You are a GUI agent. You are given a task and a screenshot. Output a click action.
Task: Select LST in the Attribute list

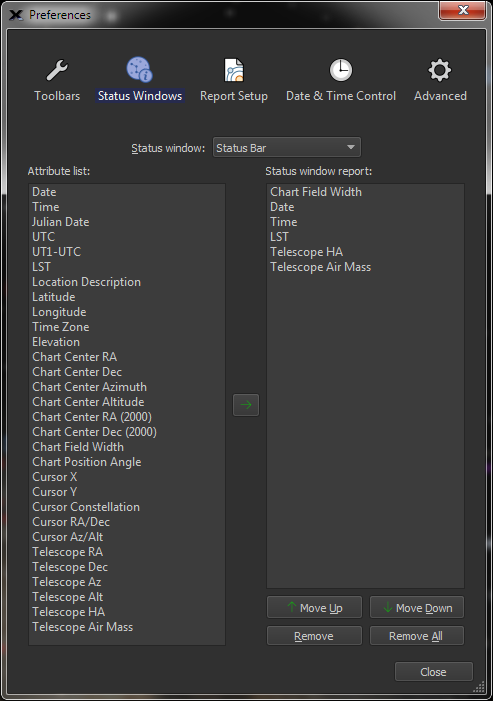click(127, 267)
